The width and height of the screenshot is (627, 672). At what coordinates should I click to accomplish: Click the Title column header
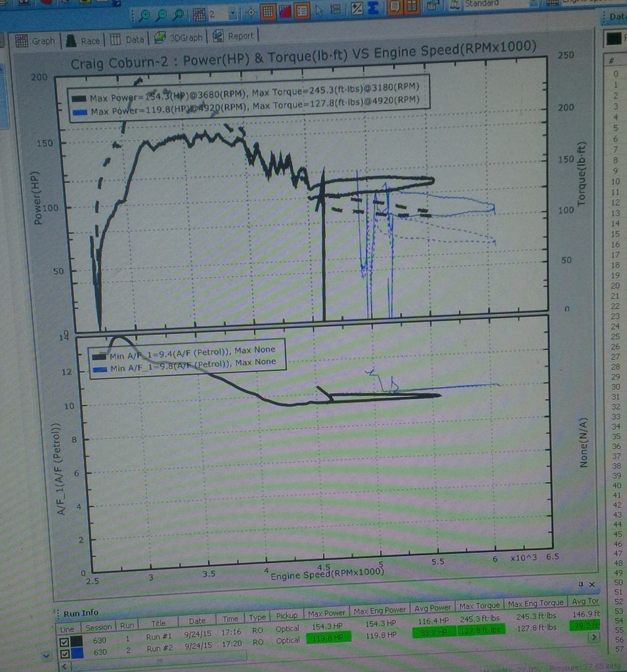tap(158, 623)
